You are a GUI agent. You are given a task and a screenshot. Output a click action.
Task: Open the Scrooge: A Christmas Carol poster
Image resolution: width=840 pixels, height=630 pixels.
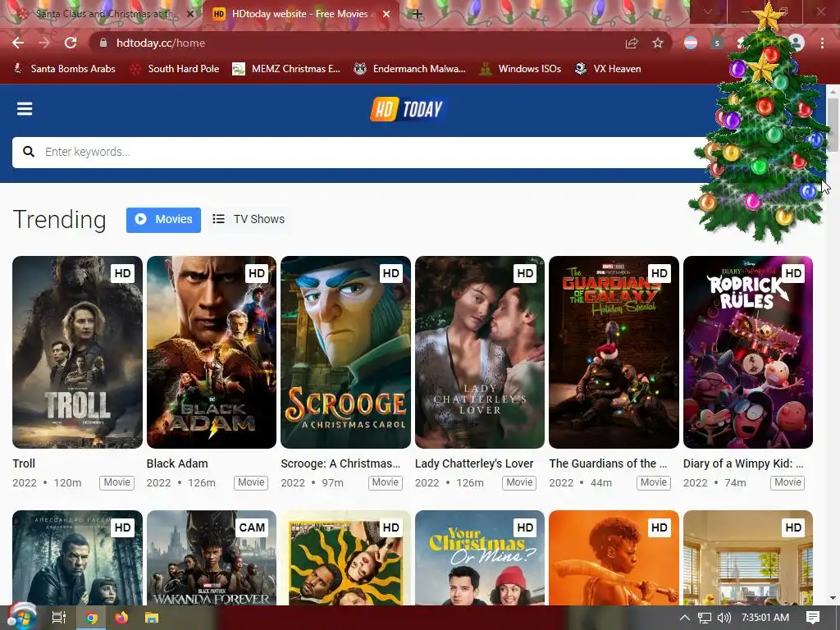[x=345, y=352]
